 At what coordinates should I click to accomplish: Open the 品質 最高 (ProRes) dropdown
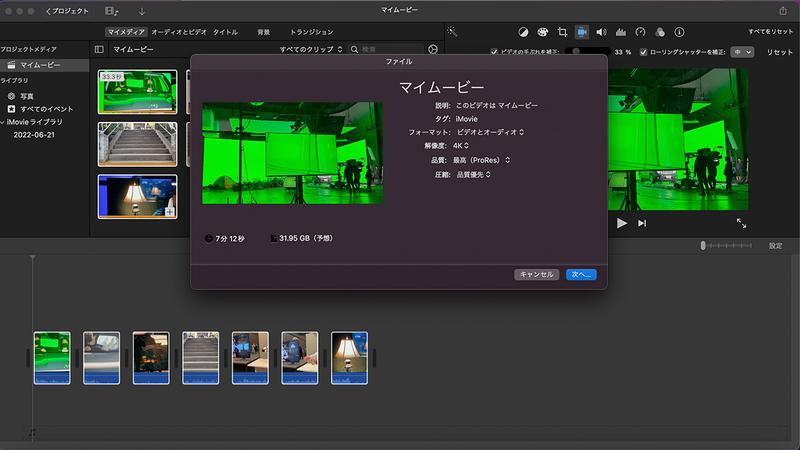[x=481, y=160]
